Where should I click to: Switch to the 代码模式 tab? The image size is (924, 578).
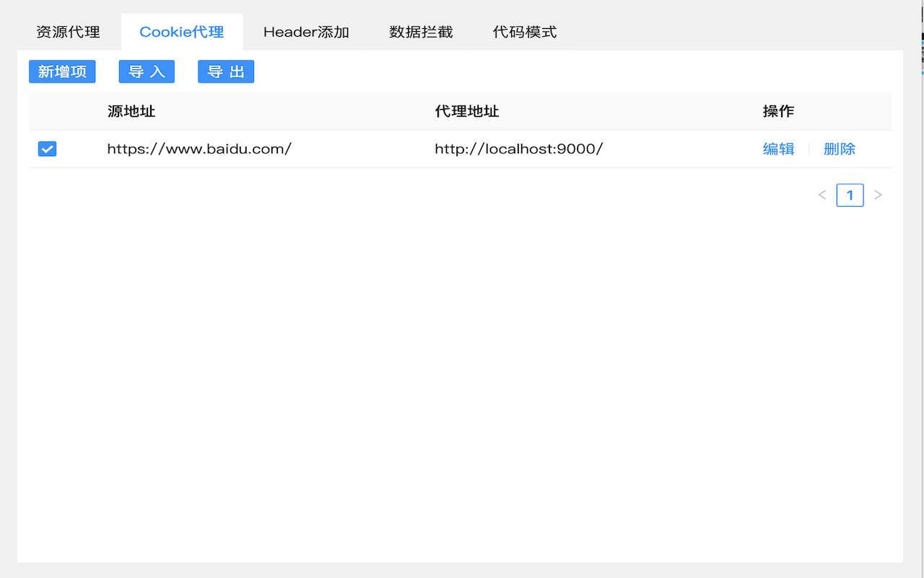525,31
